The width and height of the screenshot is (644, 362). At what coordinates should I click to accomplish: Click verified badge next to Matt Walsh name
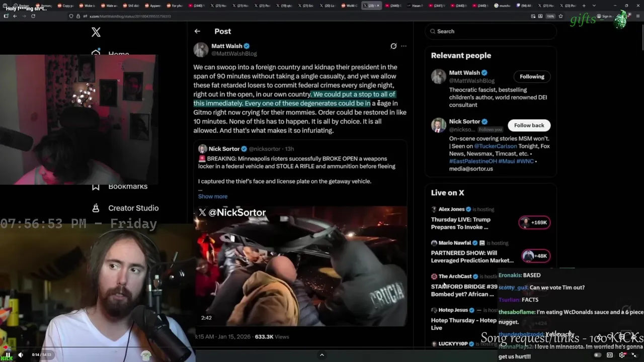coord(247,46)
